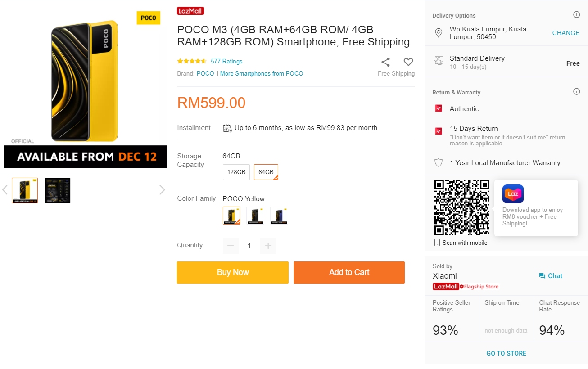Select the 128GB storage option

coord(236,172)
